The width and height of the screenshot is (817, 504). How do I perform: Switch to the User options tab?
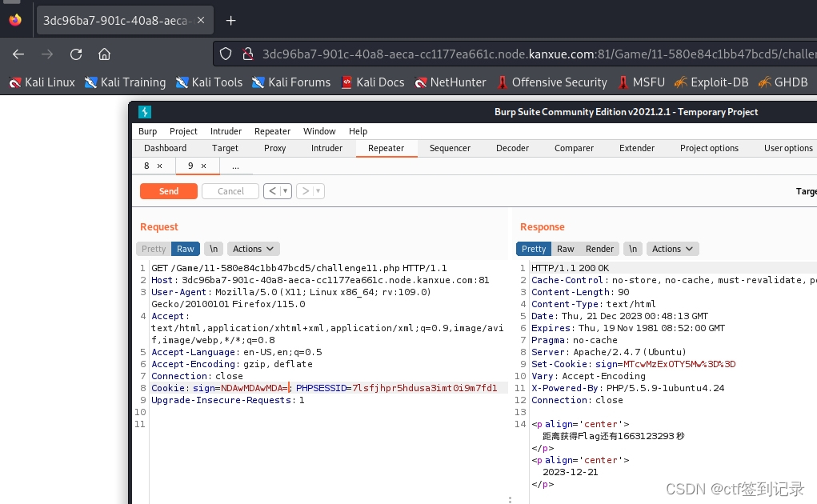coord(788,148)
